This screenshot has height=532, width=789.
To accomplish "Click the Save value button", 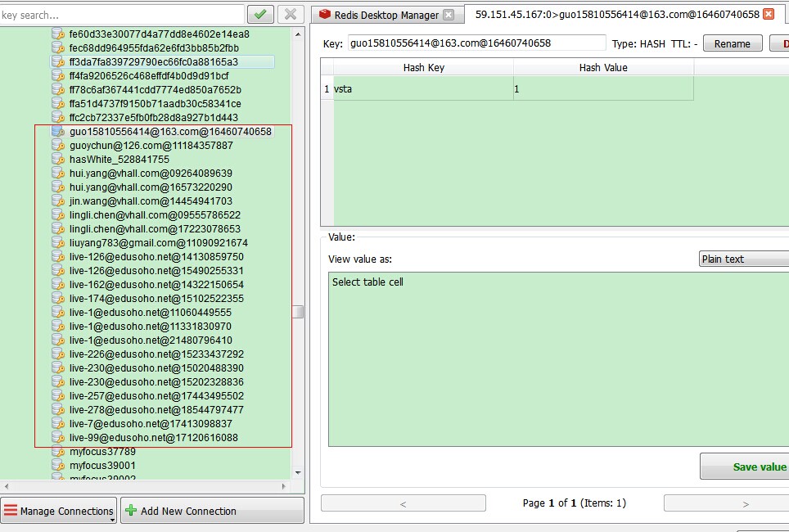I will click(x=746, y=467).
